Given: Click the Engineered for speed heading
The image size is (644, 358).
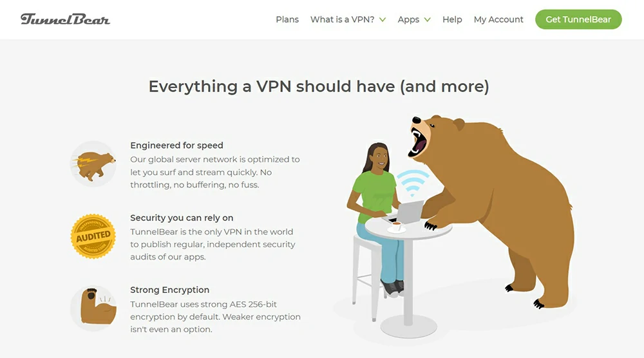Looking at the screenshot, I should (176, 146).
